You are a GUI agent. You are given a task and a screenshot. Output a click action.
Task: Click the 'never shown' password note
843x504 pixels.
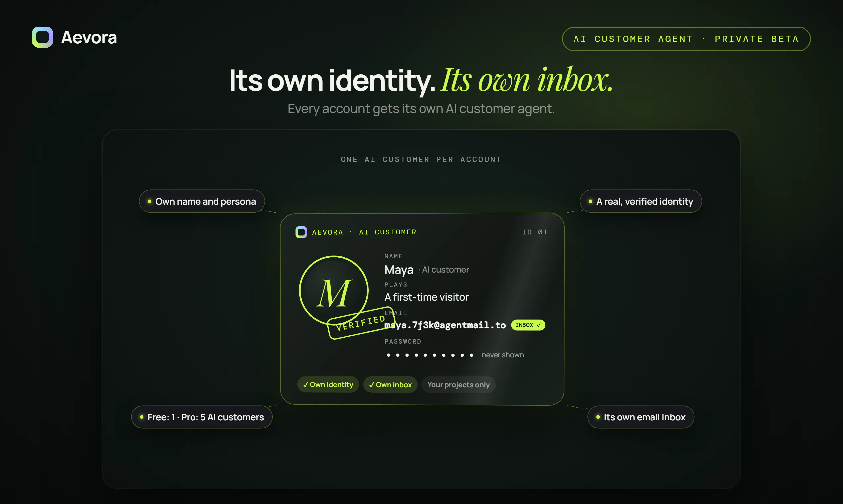click(503, 355)
